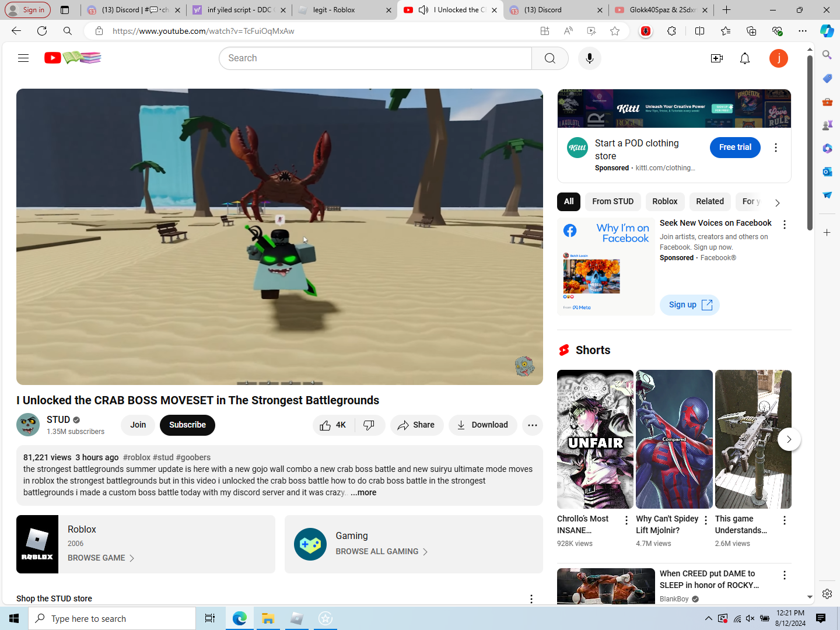This screenshot has height=630, width=840.
Task: Click the #roblox hashtag
Action: (136, 457)
